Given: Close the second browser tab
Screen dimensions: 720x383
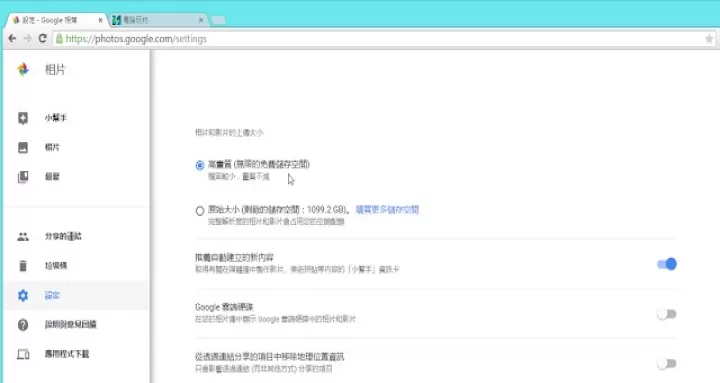Looking at the screenshot, I should 201,20.
